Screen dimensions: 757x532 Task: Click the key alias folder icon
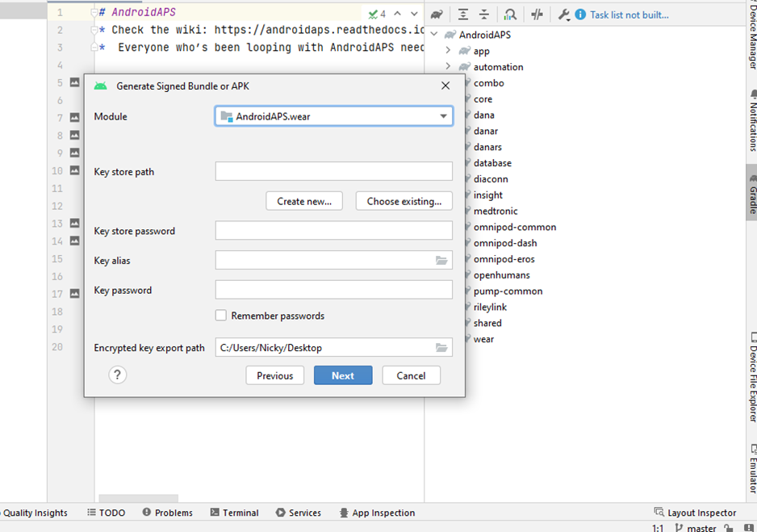pyautogui.click(x=441, y=261)
